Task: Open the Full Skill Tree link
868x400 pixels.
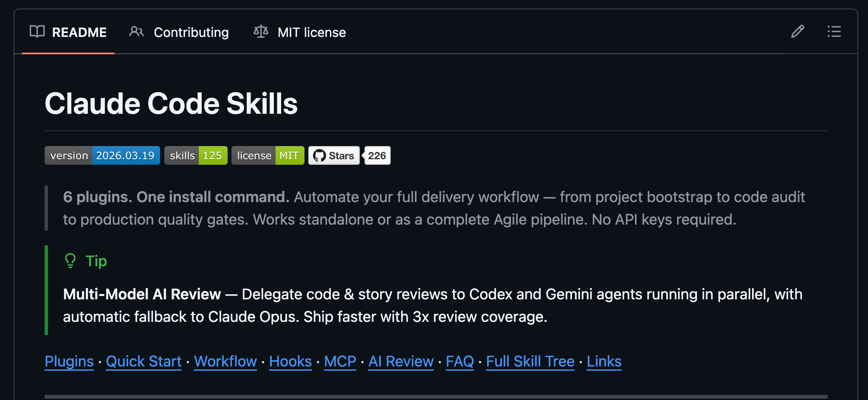Action: click(x=530, y=361)
